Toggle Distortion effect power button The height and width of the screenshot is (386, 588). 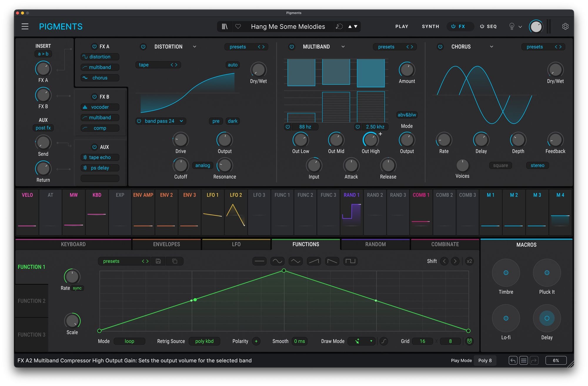(x=143, y=46)
